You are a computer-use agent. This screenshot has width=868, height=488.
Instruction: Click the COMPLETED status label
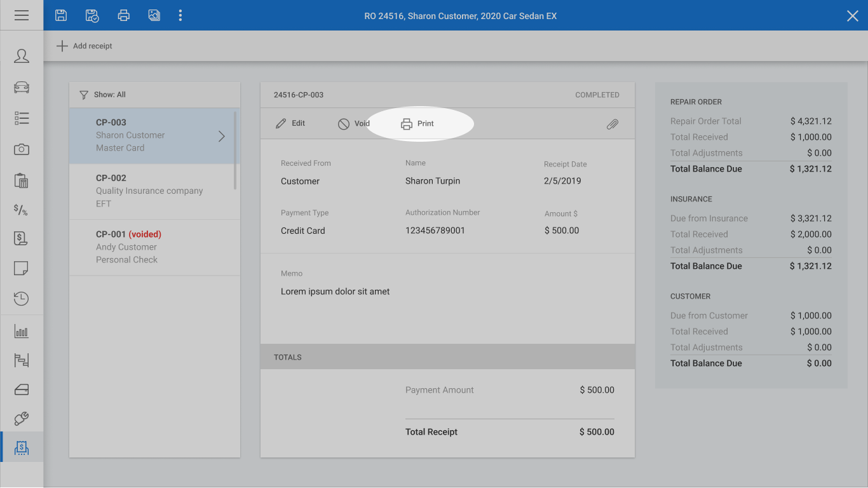pyautogui.click(x=597, y=95)
